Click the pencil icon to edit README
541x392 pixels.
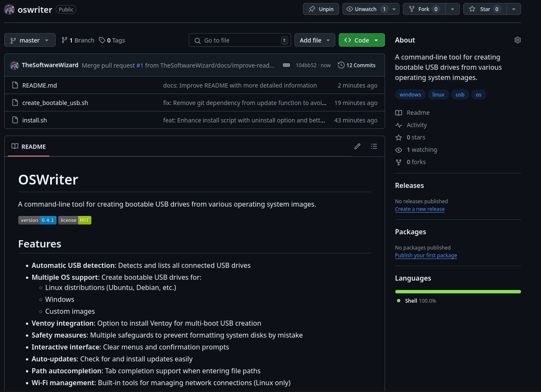coord(357,146)
